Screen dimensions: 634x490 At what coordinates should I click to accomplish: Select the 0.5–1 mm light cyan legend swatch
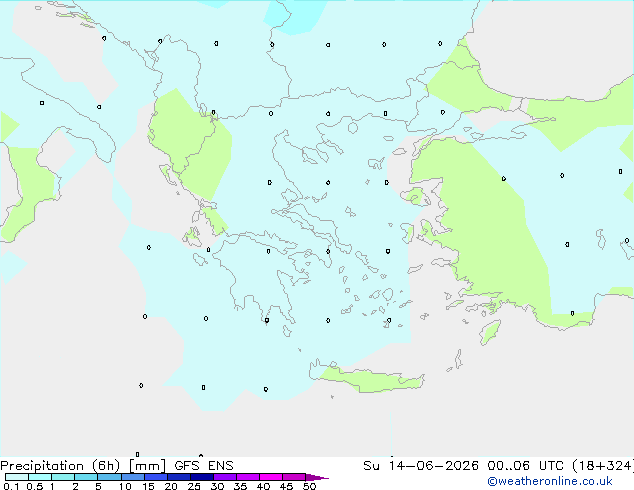40,477
